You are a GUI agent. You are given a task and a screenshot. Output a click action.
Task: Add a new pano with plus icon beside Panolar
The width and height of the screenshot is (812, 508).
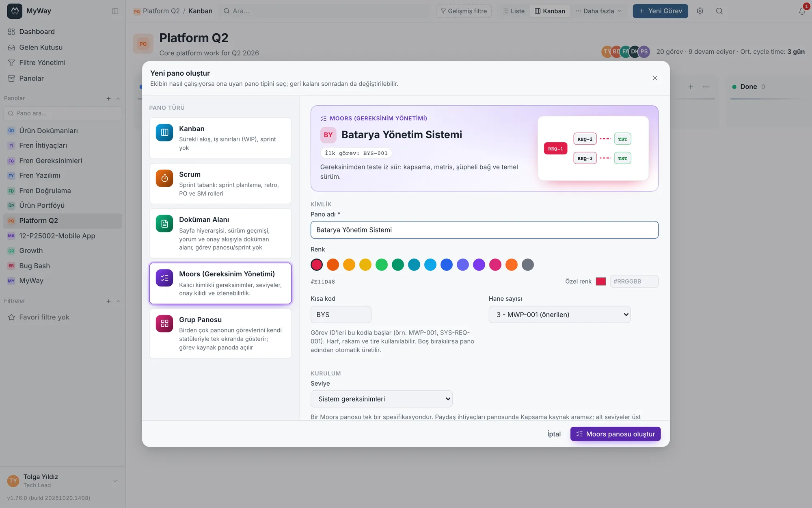pos(108,98)
